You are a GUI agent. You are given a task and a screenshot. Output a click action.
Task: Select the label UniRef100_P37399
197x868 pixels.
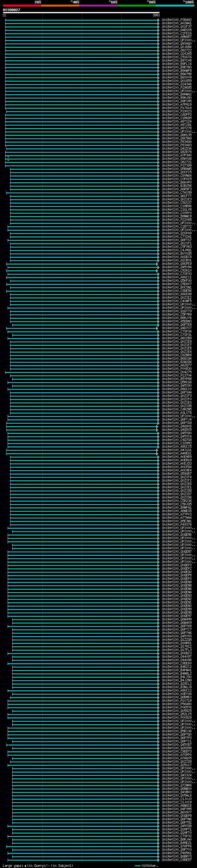coord(177,165)
